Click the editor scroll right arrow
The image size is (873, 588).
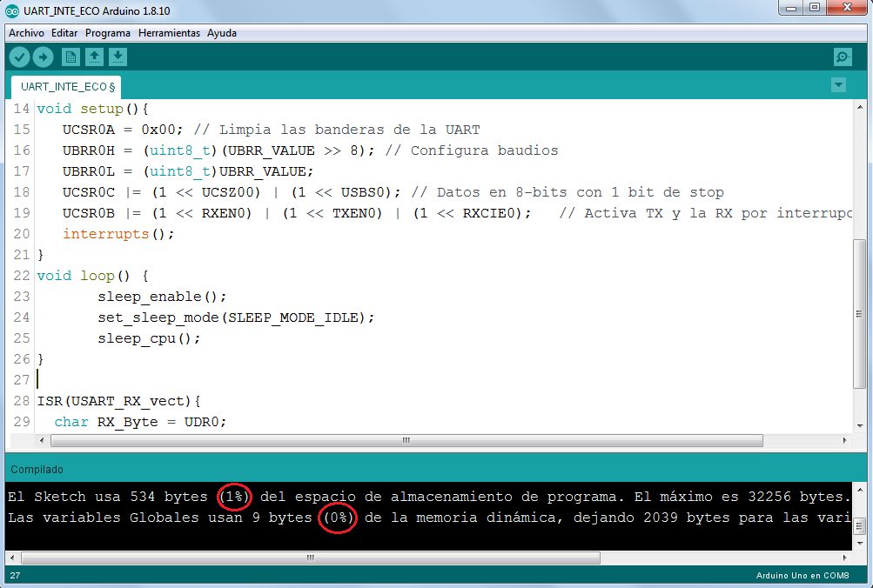coord(844,440)
